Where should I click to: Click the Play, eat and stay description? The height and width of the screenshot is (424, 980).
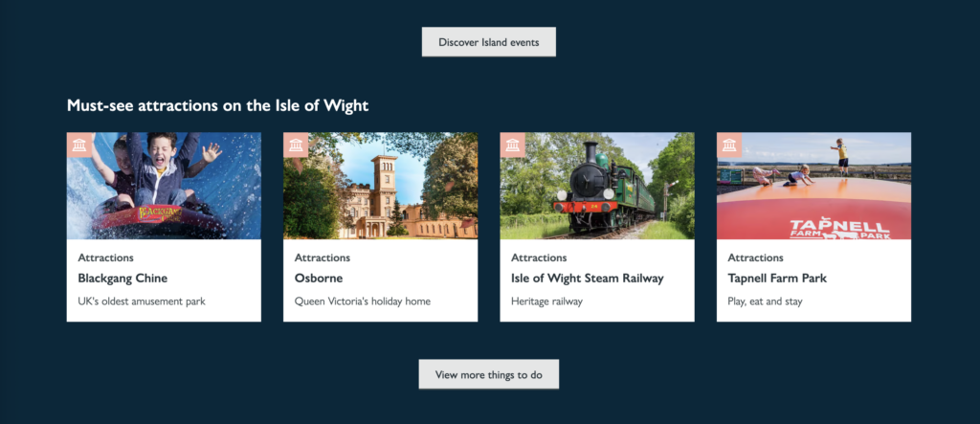[765, 301]
